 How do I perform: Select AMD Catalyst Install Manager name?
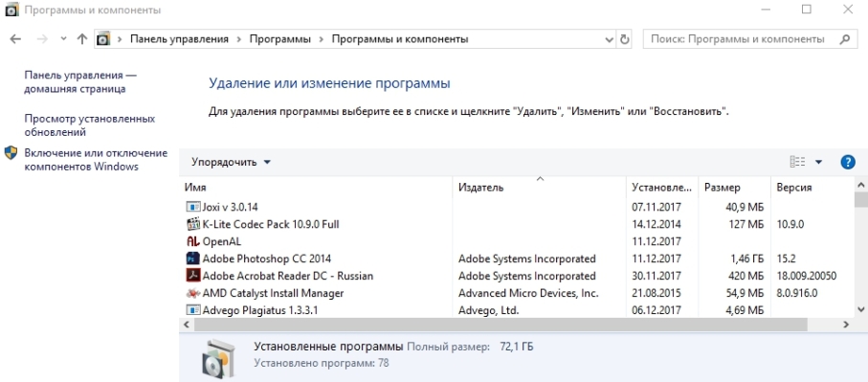(x=273, y=293)
